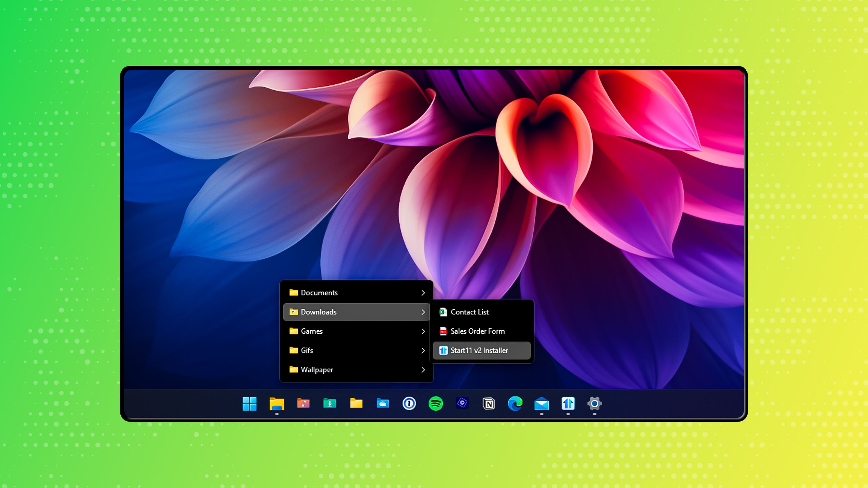Launch 1Password from the taskbar

coord(409,404)
